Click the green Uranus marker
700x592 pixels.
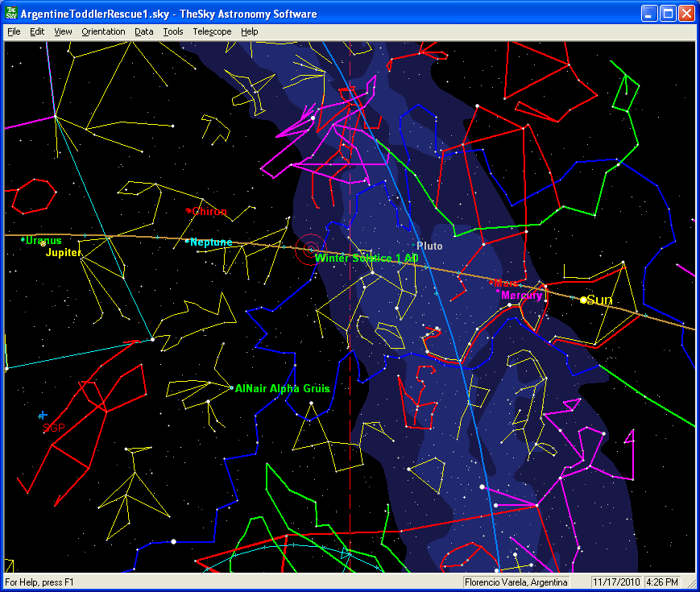tap(23, 239)
